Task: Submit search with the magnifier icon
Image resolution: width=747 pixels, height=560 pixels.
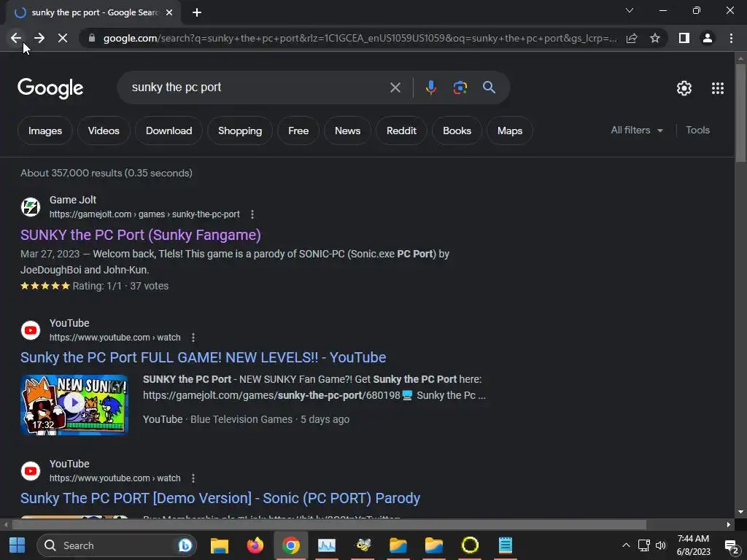Action: pyautogui.click(x=489, y=87)
